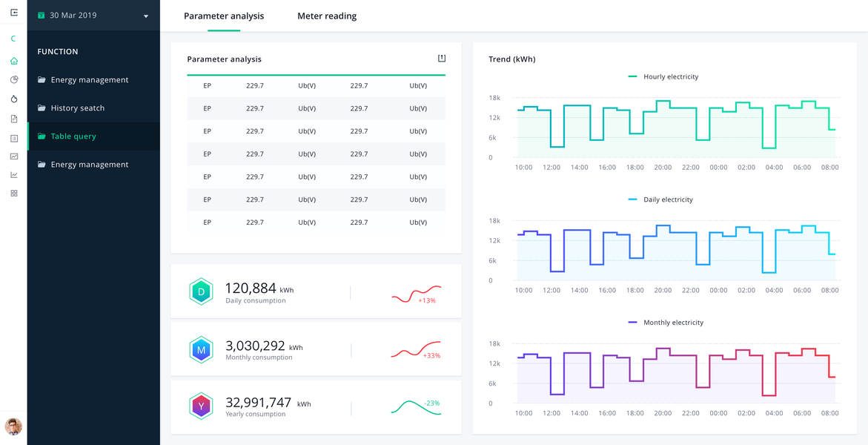This screenshot has width=868, height=445.
Task: Click the folder icon beside History seatch
Action: coord(42,108)
